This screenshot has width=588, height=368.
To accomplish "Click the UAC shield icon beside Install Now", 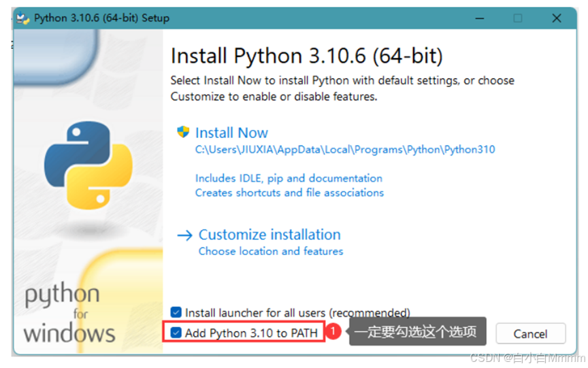I will click(x=183, y=132).
